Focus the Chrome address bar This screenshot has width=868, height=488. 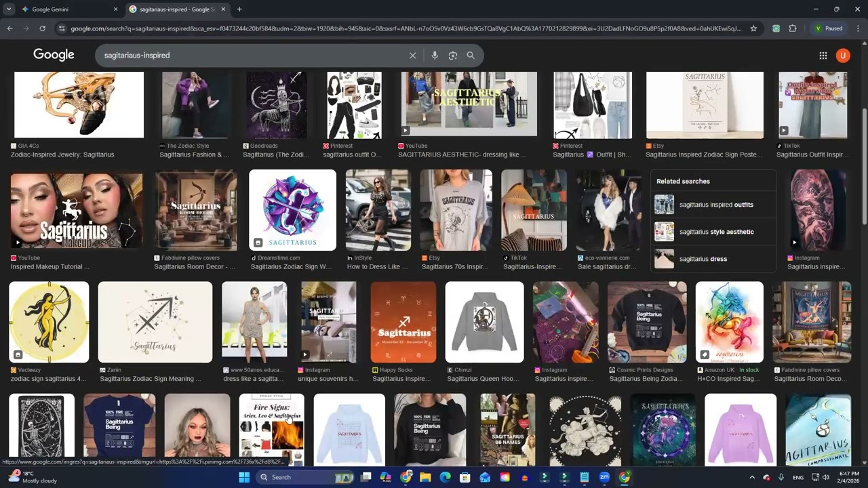click(406, 28)
